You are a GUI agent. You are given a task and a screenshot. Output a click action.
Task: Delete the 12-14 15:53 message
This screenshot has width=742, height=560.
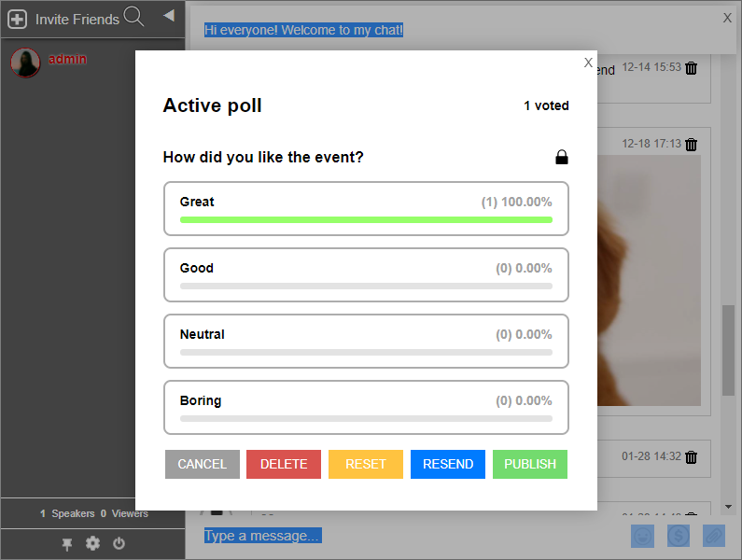point(692,68)
